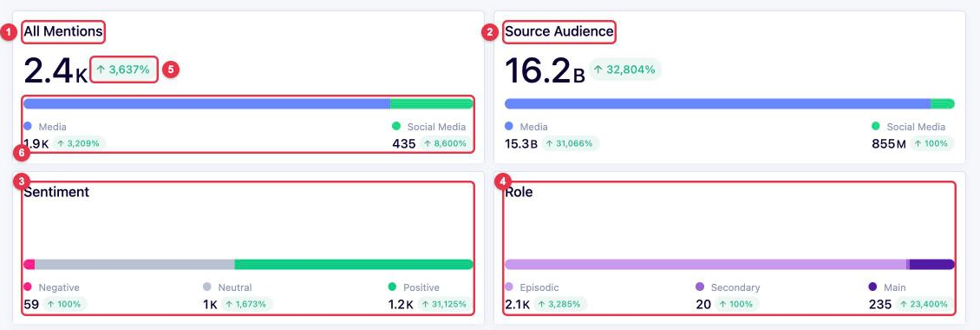Select the Main role legend
The width and height of the screenshot is (980, 330).
pos(887,287)
